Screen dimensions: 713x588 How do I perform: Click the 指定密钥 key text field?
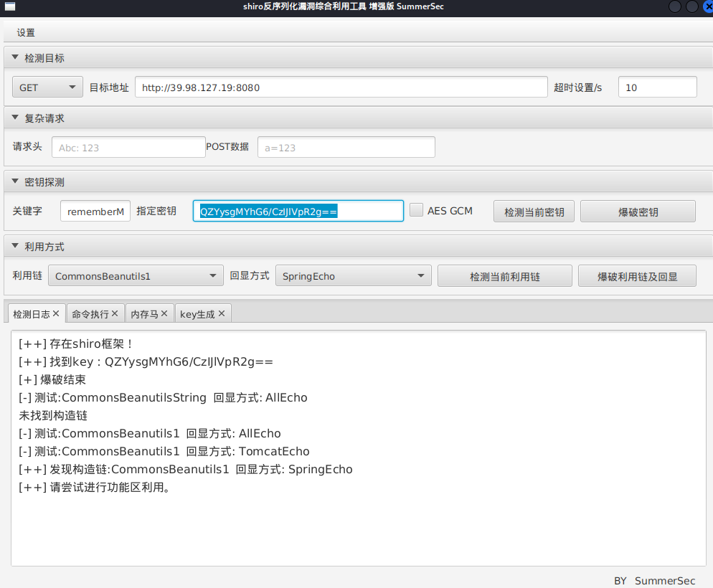298,210
